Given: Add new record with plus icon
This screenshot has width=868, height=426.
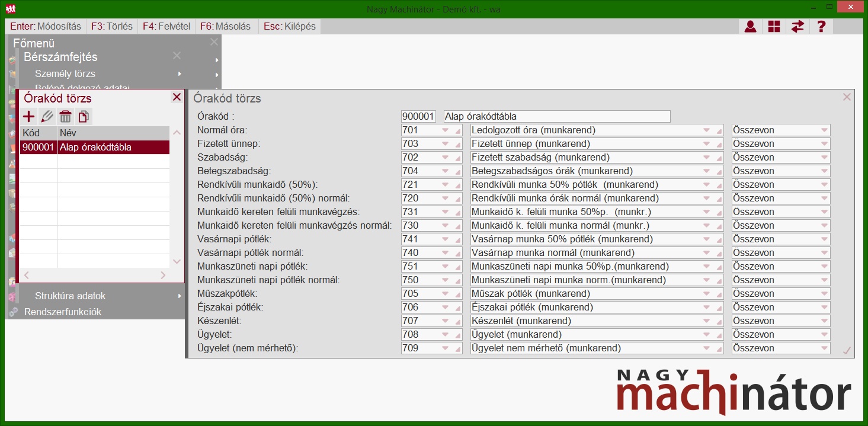Looking at the screenshot, I should point(28,116).
